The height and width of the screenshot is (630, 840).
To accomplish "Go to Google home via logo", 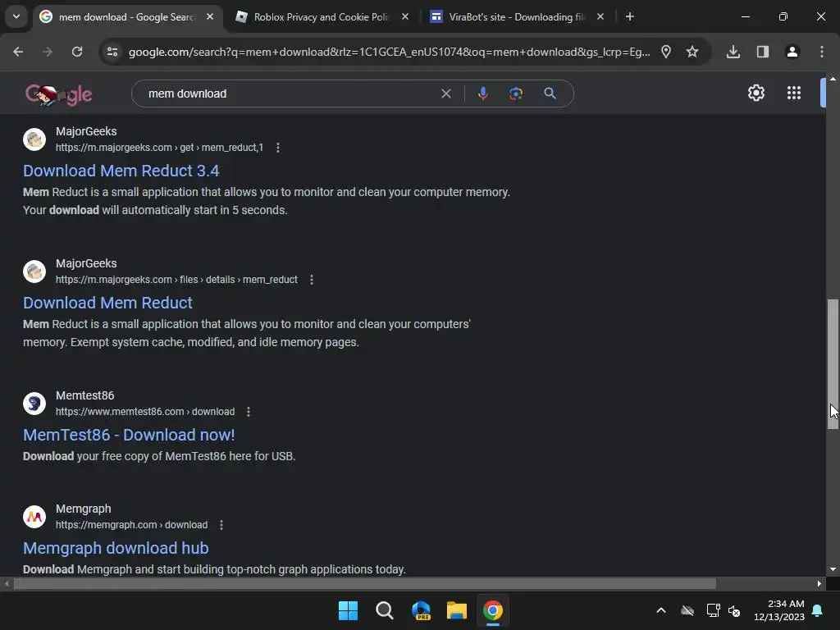I will tap(58, 95).
